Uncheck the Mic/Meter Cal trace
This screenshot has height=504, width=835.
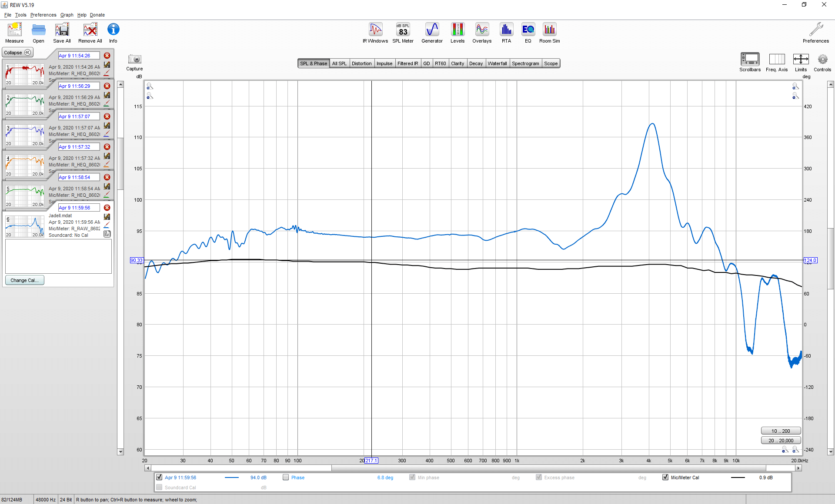point(665,477)
